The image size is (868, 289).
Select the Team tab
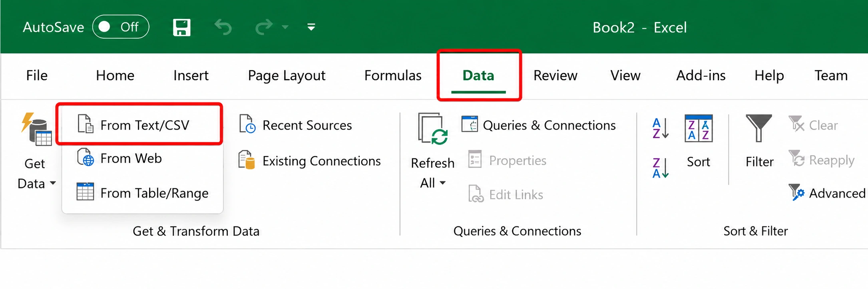click(x=831, y=75)
